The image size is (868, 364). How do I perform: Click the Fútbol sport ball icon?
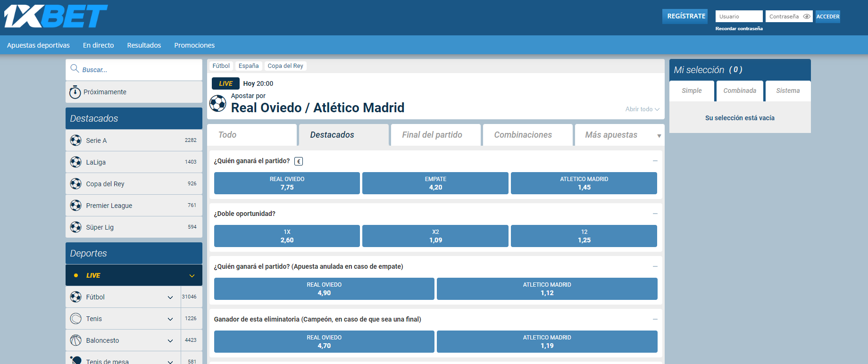click(76, 297)
